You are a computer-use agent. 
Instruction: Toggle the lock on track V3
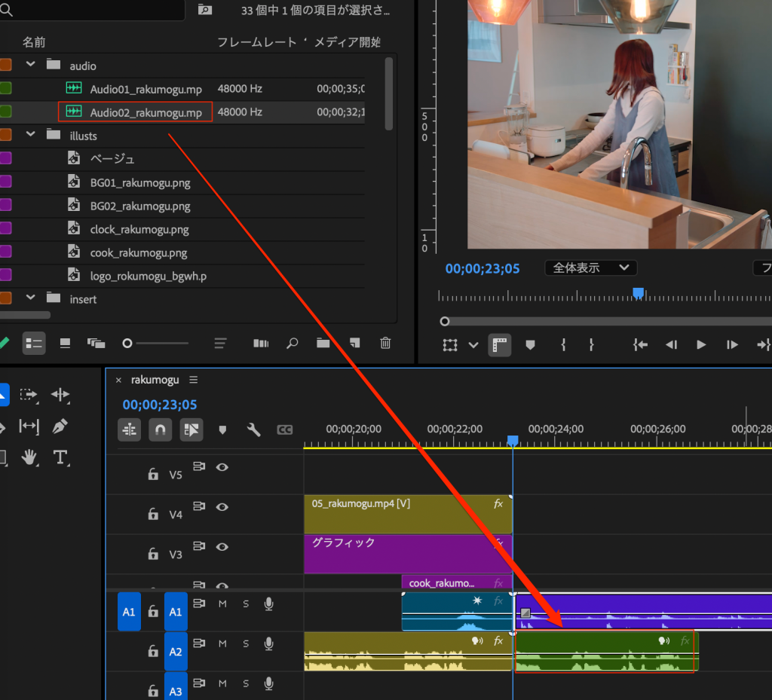click(x=153, y=555)
